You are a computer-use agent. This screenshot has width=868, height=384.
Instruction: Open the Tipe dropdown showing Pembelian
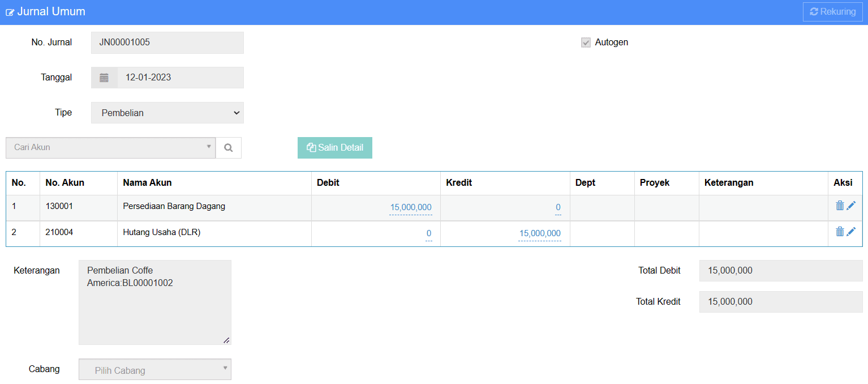pos(167,113)
